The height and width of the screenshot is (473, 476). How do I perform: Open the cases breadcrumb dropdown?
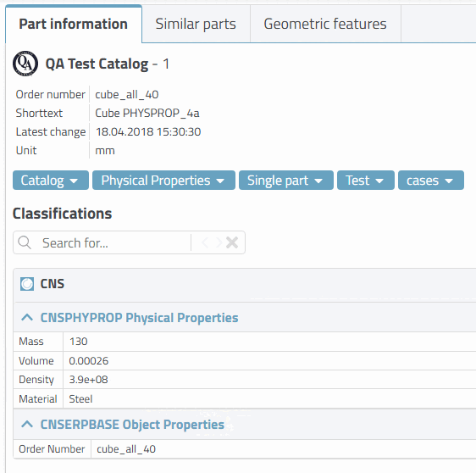(431, 181)
